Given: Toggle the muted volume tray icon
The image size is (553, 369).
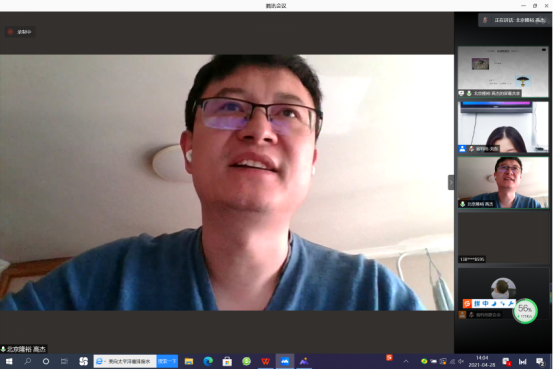Looking at the screenshot, I should point(461,361).
